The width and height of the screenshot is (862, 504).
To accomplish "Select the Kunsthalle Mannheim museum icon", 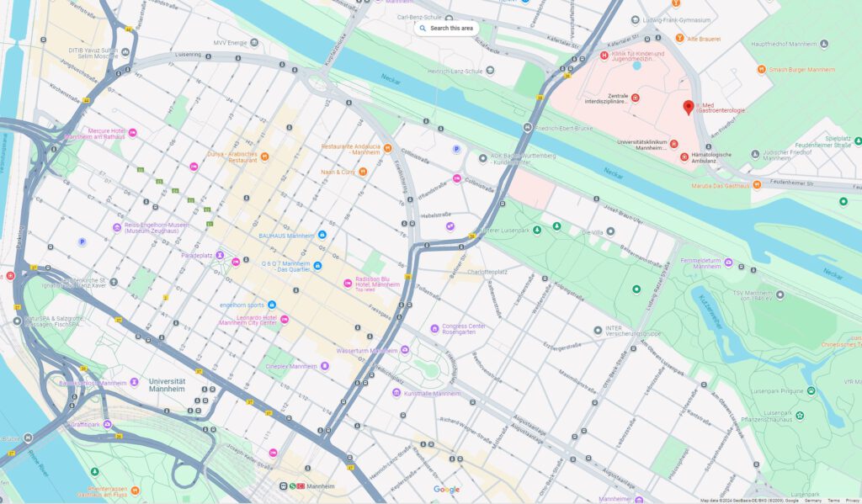I will pyautogui.click(x=396, y=393).
